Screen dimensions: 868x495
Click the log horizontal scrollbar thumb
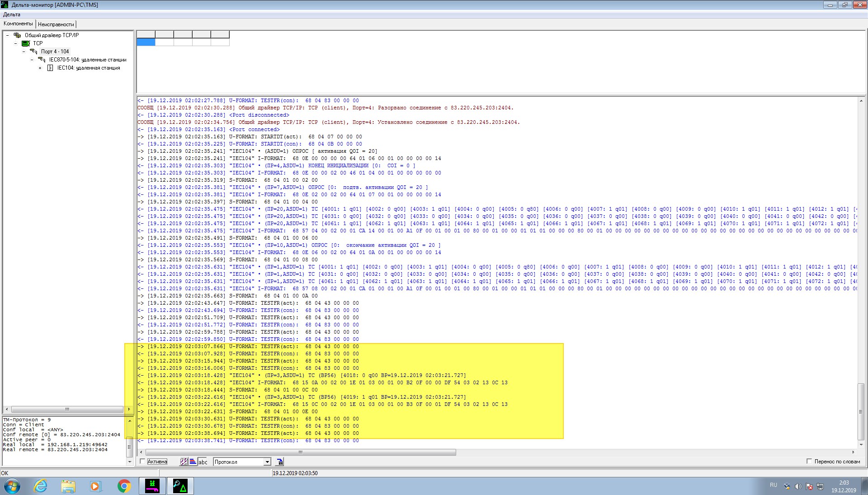(x=301, y=452)
